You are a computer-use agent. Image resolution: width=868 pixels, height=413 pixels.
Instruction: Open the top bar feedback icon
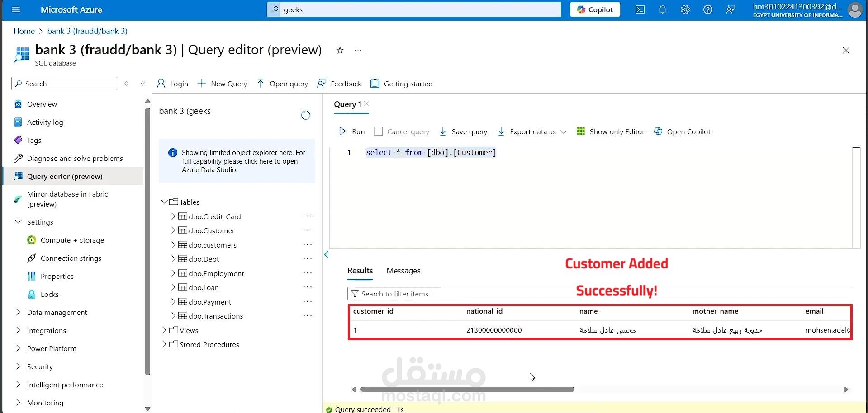[x=730, y=9]
